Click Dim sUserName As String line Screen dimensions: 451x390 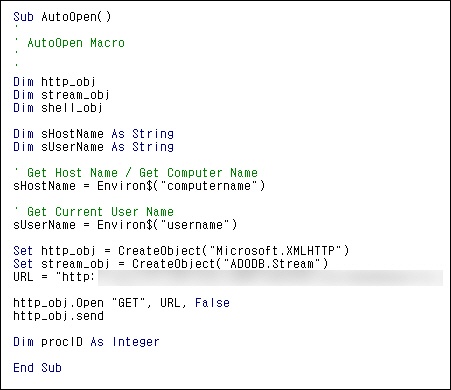tap(93, 147)
